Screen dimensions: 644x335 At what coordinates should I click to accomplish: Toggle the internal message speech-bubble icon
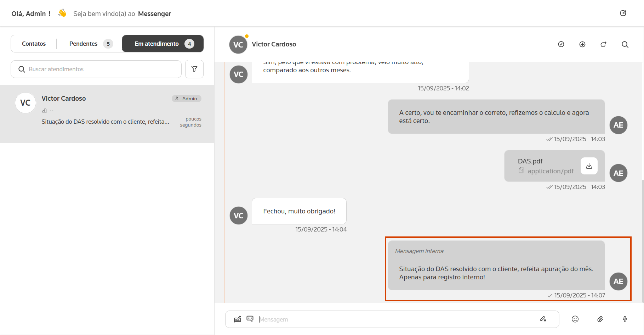250,319
